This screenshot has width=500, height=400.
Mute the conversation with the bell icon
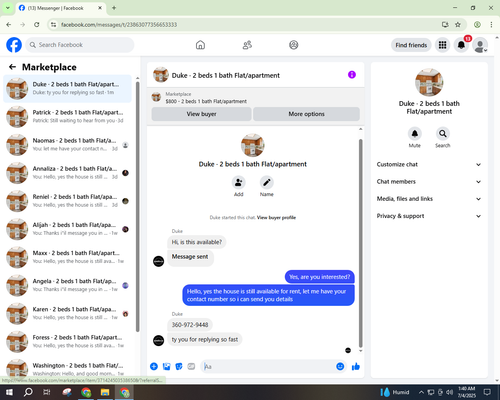(415, 134)
